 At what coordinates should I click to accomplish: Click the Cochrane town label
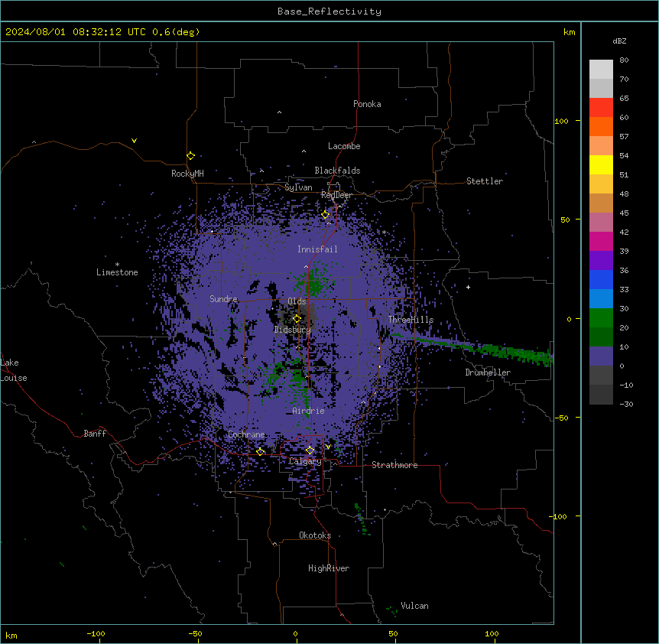pyautogui.click(x=246, y=434)
